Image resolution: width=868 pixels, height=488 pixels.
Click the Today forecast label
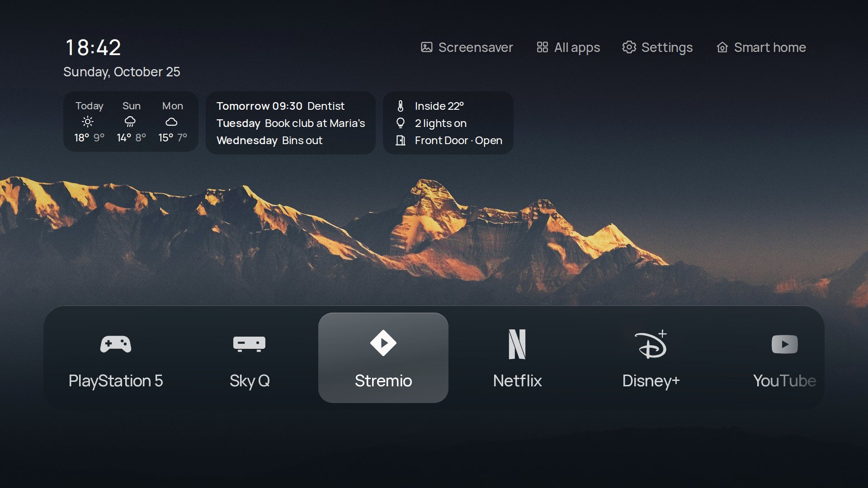coord(90,106)
